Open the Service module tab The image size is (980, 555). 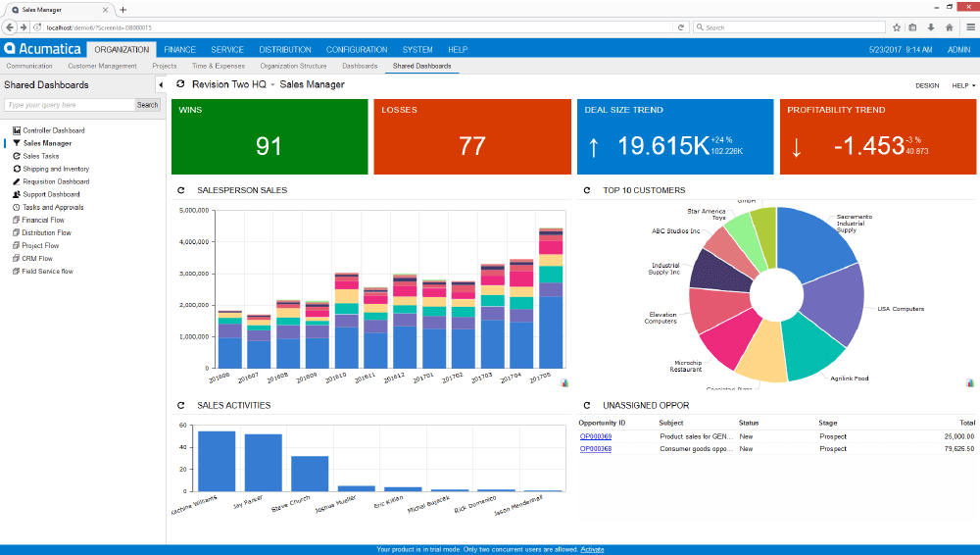[x=227, y=49]
